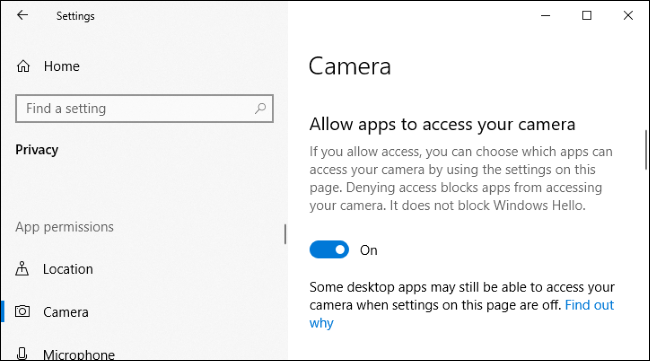Maximize the Settings window
This screenshot has height=363, width=650.
pos(587,16)
